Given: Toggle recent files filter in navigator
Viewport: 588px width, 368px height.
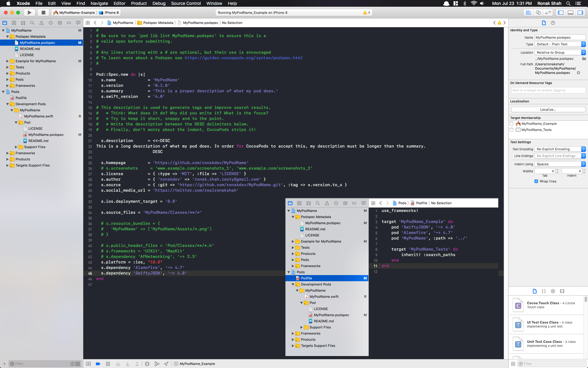Looking at the screenshot, I should click(72, 364).
